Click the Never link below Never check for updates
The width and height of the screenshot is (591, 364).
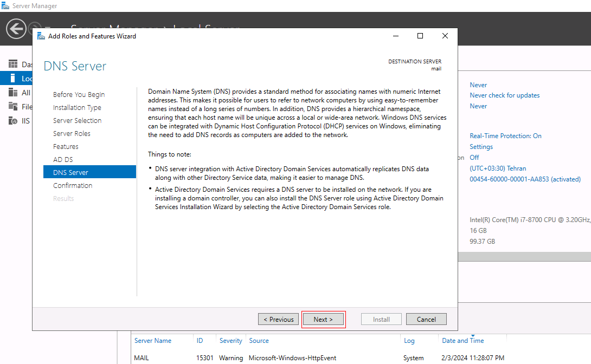click(478, 106)
